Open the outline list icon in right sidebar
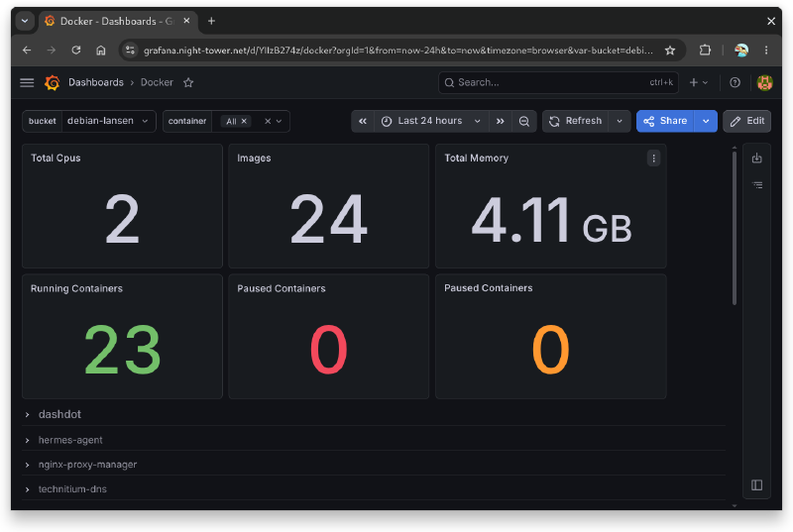 click(757, 185)
